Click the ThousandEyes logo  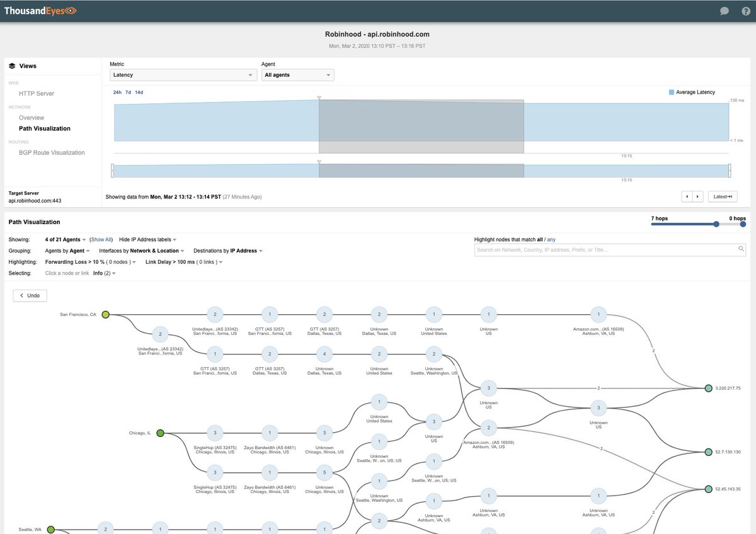pyautogui.click(x=40, y=11)
